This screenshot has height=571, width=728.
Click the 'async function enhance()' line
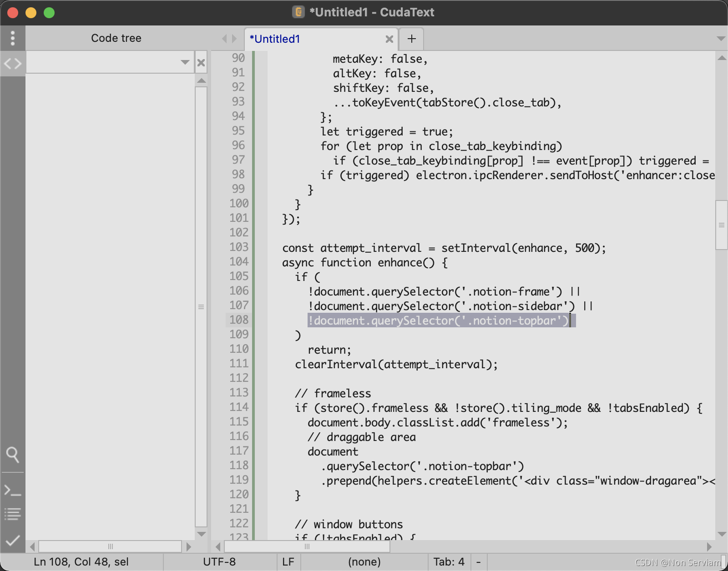(x=365, y=263)
